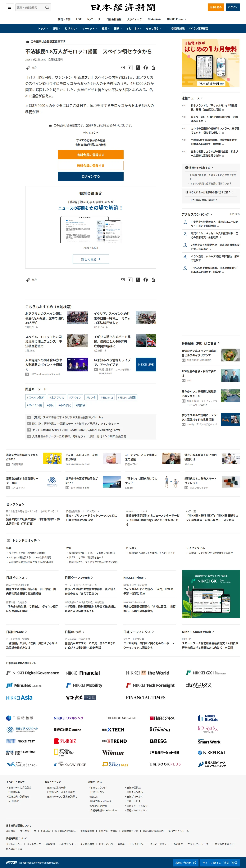This screenshot has width=246, height=868.
Task: Share on note using the icon under the headline
Action: pyautogui.click(x=130, y=68)
